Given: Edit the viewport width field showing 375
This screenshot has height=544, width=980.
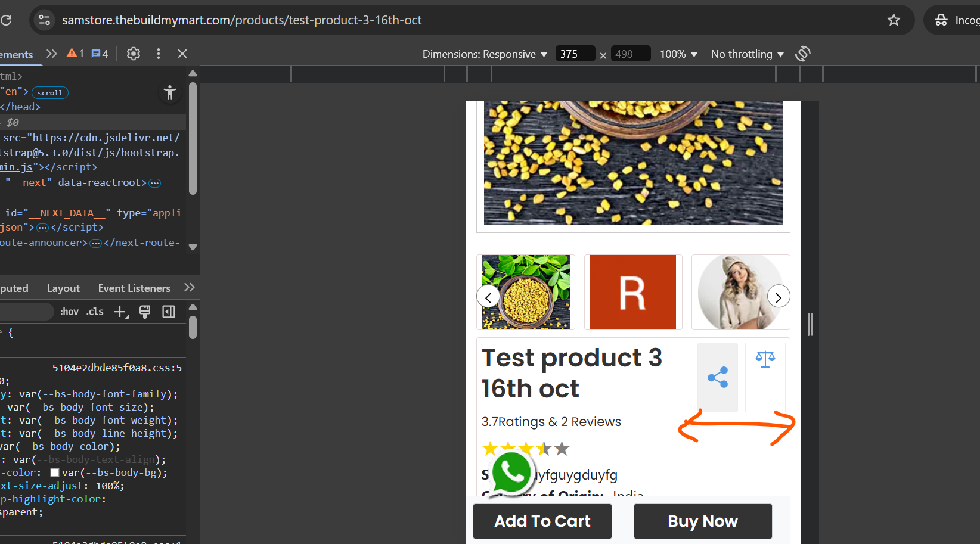Looking at the screenshot, I should coord(575,54).
